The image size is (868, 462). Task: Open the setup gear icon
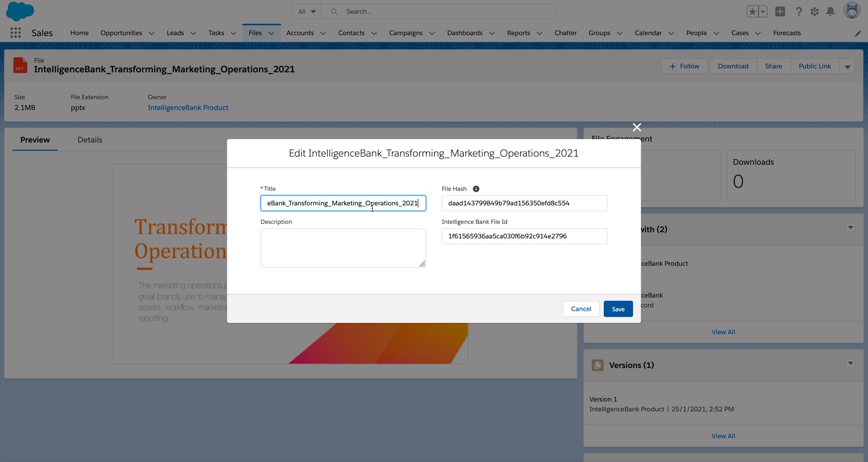(x=814, y=11)
